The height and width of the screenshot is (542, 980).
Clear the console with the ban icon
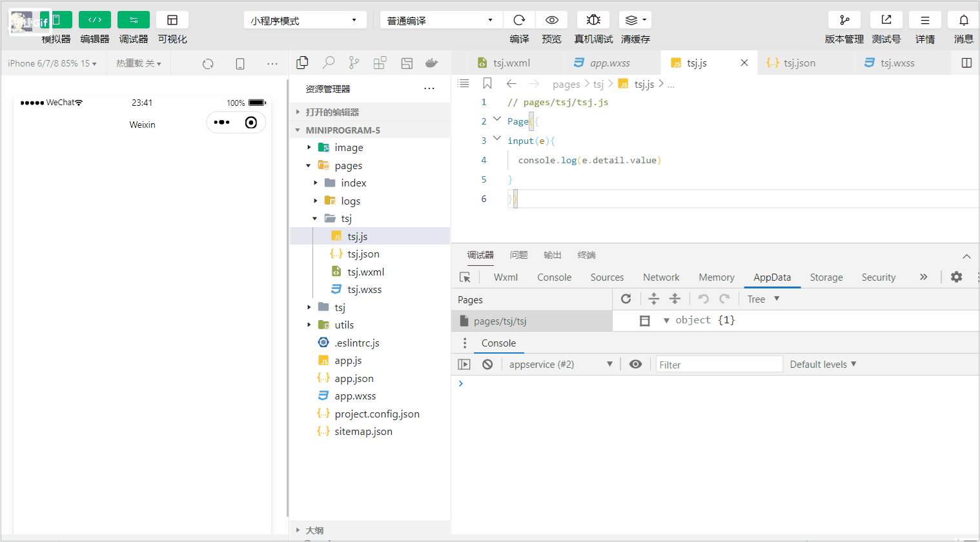487,364
